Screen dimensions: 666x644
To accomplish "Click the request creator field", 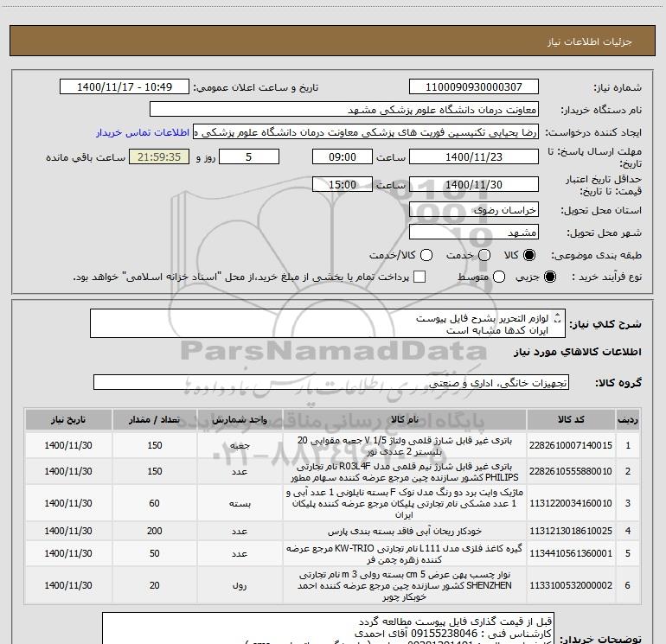I will coord(366,132).
